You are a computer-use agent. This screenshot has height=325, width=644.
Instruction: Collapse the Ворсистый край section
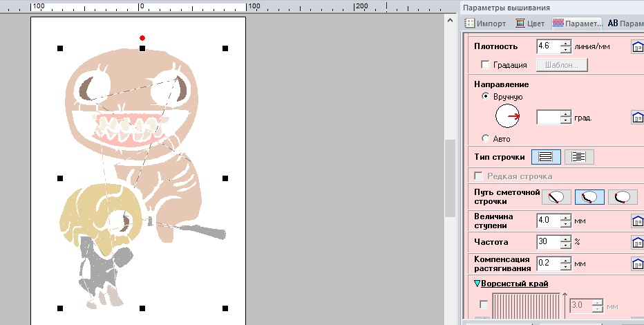[x=477, y=284]
